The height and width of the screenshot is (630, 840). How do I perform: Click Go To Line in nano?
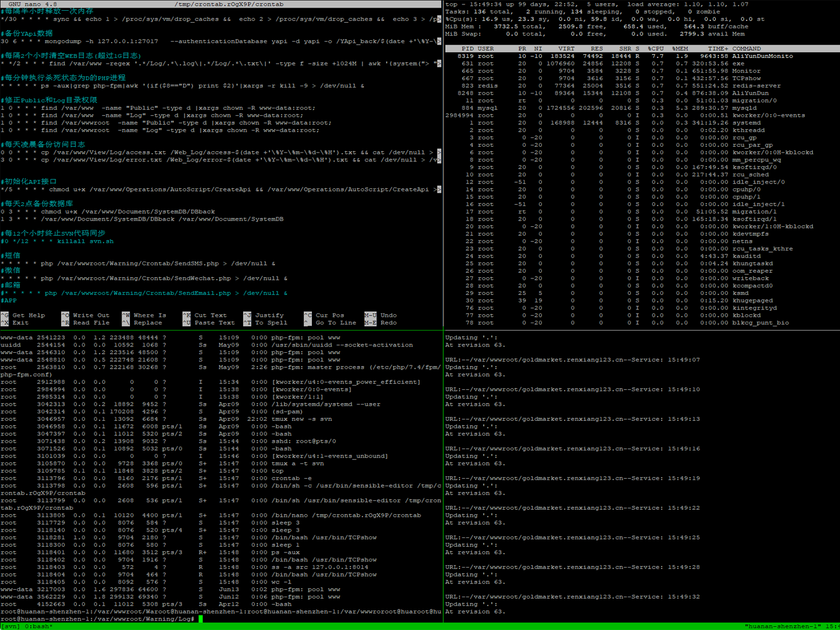[335, 323]
